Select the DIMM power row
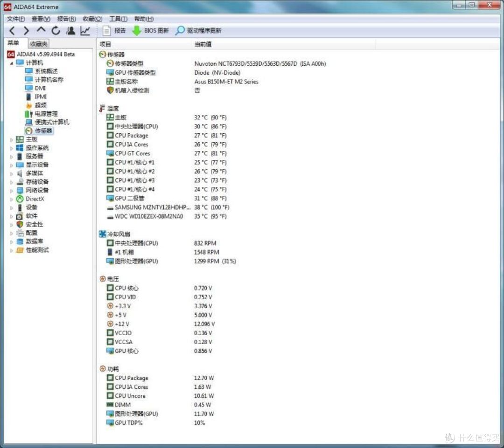 pyautogui.click(x=160, y=405)
